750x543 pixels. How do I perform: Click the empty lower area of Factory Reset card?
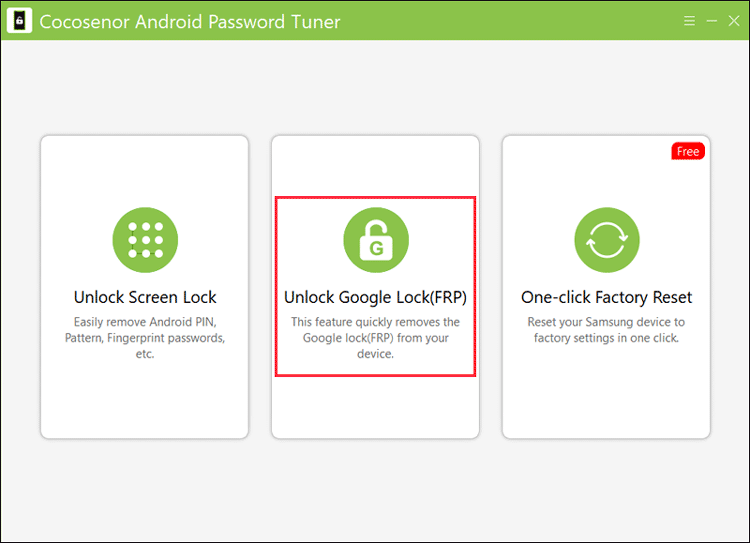click(606, 392)
